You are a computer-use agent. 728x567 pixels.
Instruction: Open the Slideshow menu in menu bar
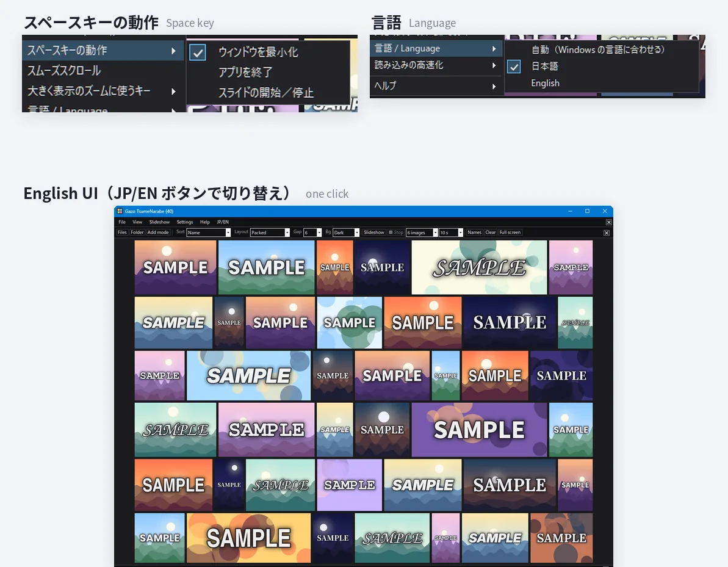(159, 222)
